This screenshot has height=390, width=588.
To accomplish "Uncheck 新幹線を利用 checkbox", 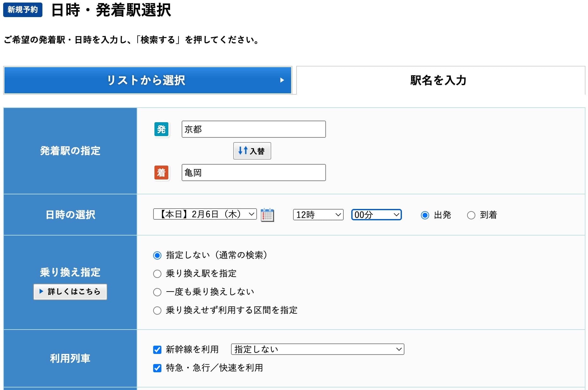I will click(x=157, y=350).
